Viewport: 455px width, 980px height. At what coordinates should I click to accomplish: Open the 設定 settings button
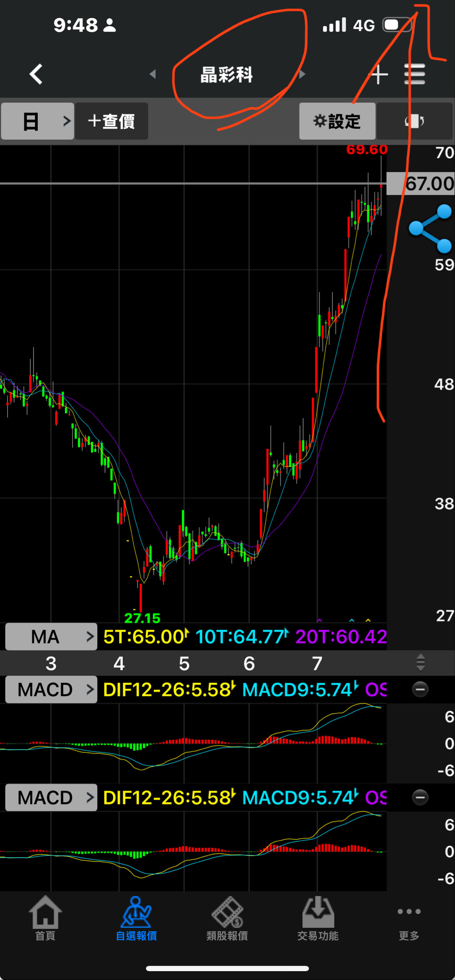tap(337, 121)
